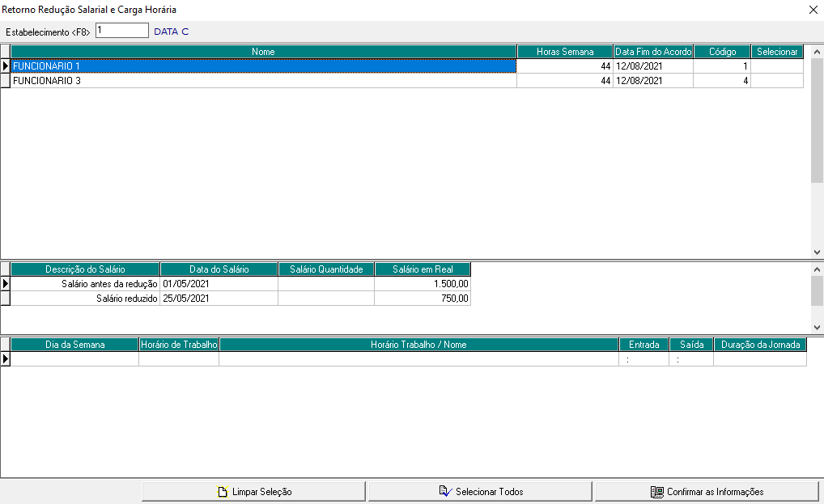Click Código value 4
The width and height of the screenshot is (824, 504).
point(723,81)
